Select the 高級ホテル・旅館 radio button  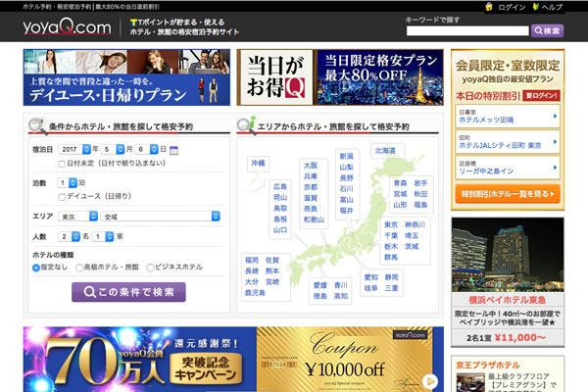(79, 268)
